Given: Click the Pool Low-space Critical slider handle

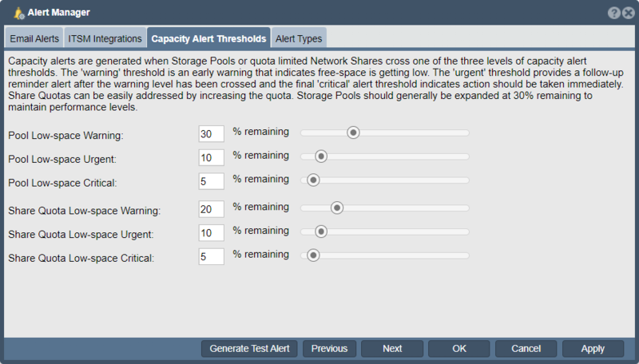Looking at the screenshot, I should click(x=313, y=180).
